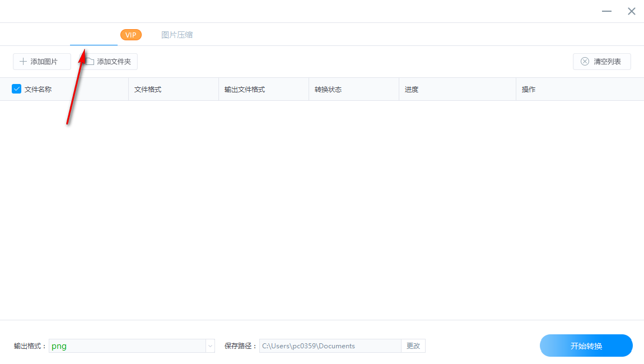Click the circled X icon in 清空列表

click(x=585, y=62)
